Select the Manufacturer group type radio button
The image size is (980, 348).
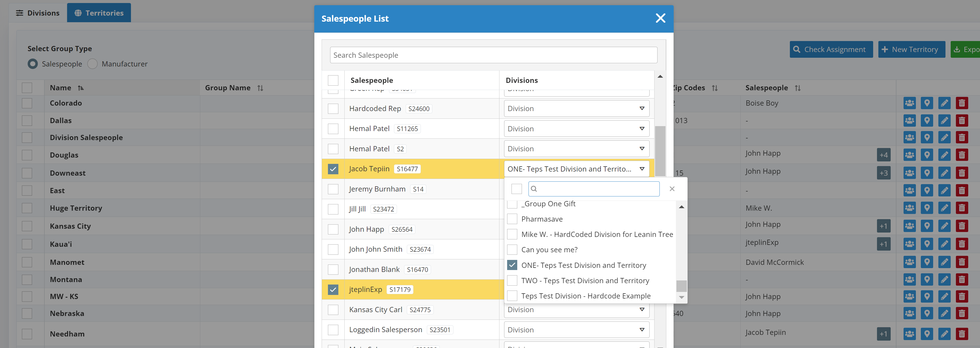pos(92,64)
